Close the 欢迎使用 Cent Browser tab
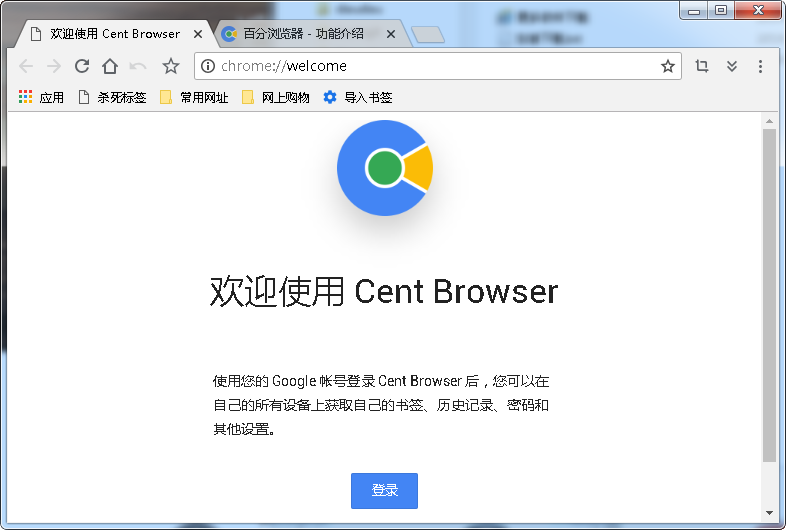Image resolution: width=786 pixels, height=530 pixels. coord(198,34)
